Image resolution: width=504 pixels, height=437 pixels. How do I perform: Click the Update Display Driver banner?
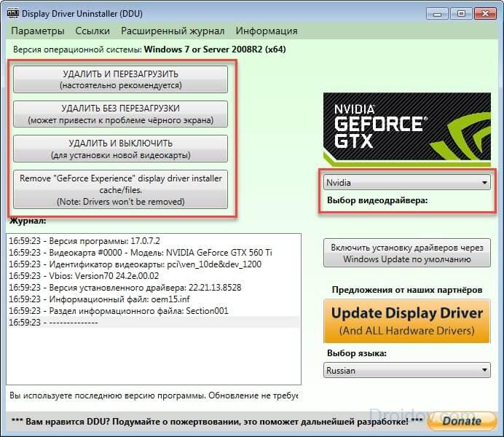407,321
